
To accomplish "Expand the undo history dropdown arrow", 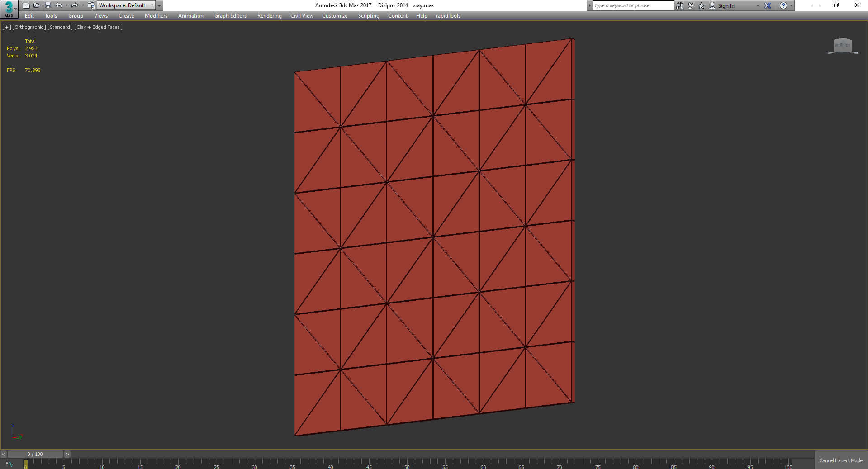I will tap(66, 5).
